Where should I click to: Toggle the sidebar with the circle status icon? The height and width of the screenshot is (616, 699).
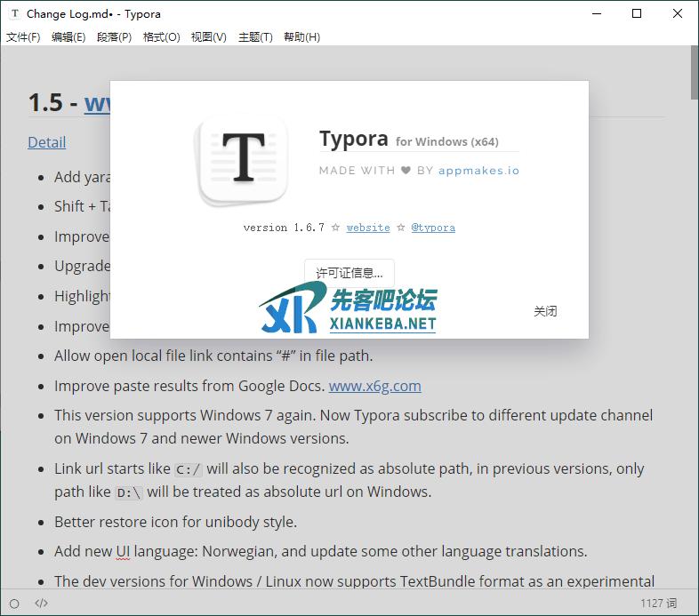click(x=14, y=604)
